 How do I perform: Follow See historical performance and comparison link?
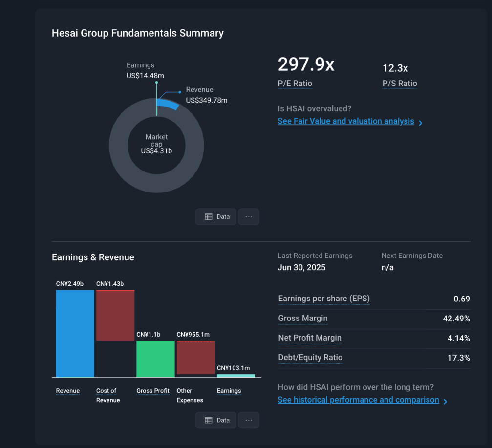pyautogui.click(x=358, y=400)
